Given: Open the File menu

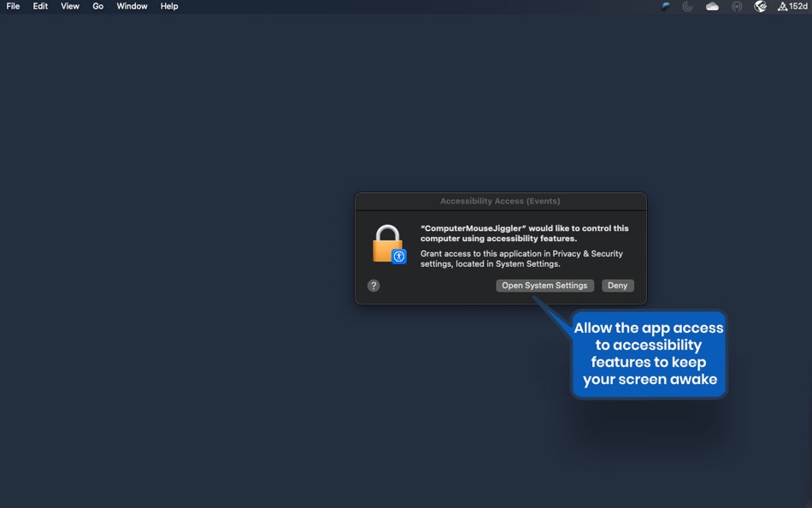Looking at the screenshot, I should point(13,6).
